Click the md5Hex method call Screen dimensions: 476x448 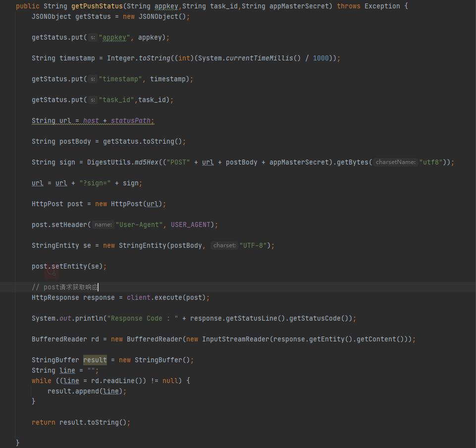tap(147, 162)
